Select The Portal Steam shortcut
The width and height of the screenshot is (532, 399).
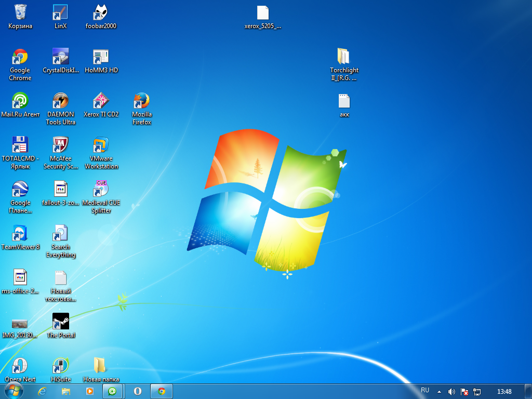(x=61, y=322)
